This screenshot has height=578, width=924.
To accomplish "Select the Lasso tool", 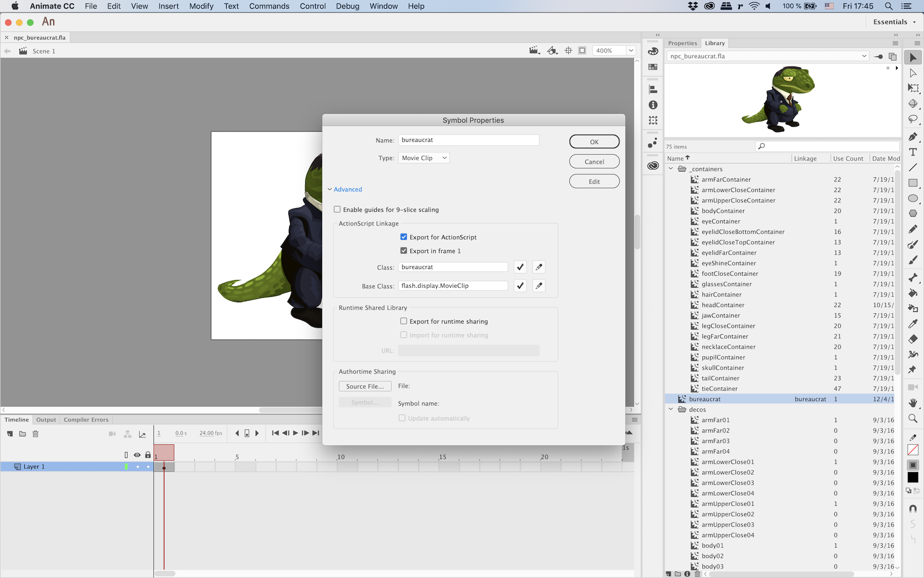I will 913,119.
